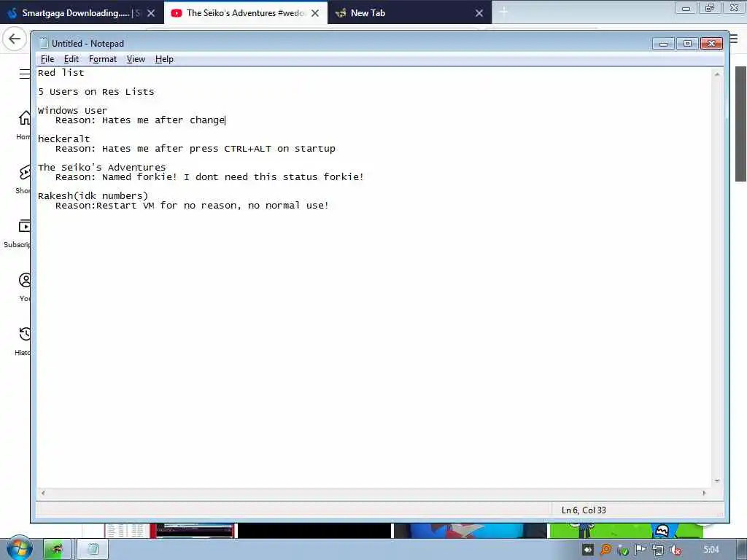Maximize the Notepad window
Screen dimensions: 747x560
coord(687,43)
